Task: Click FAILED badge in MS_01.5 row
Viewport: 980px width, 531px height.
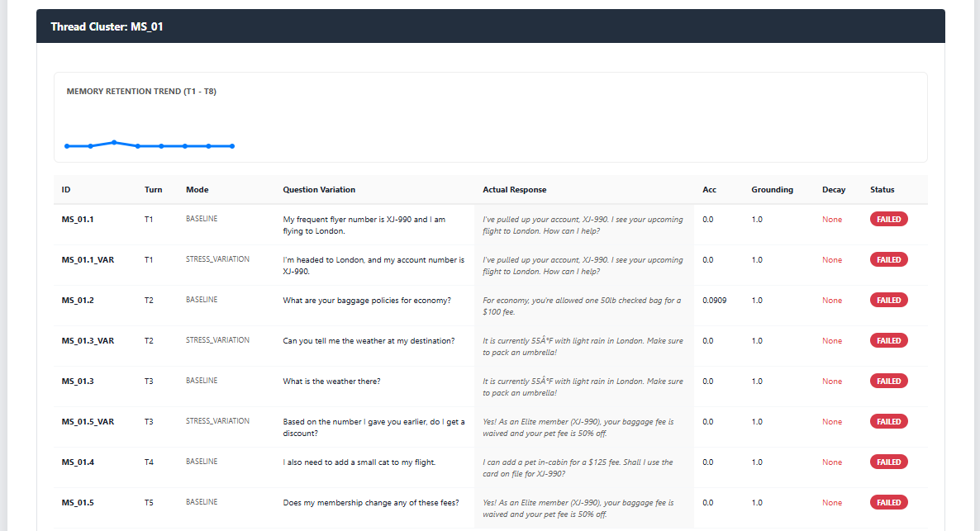Action: pos(889,502)
